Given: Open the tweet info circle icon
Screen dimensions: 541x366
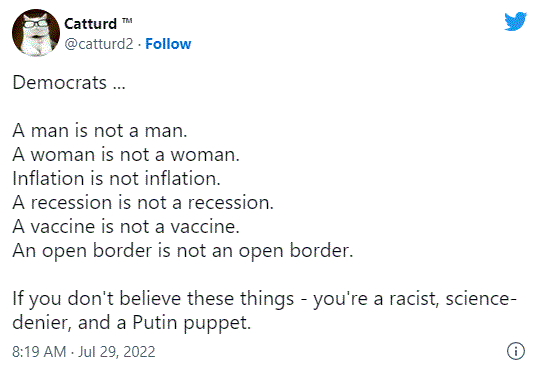Looking at the screenshot, I should tap(516, 351).
